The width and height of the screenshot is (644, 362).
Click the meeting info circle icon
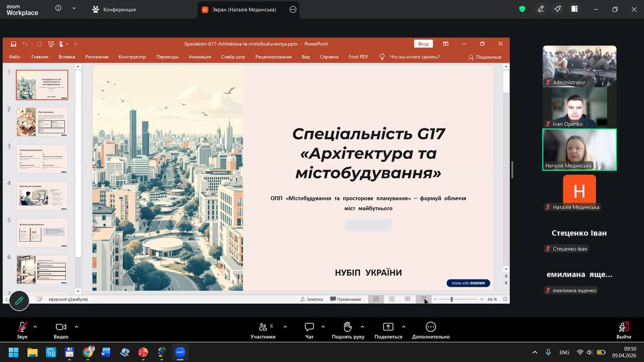click(58, 9)
